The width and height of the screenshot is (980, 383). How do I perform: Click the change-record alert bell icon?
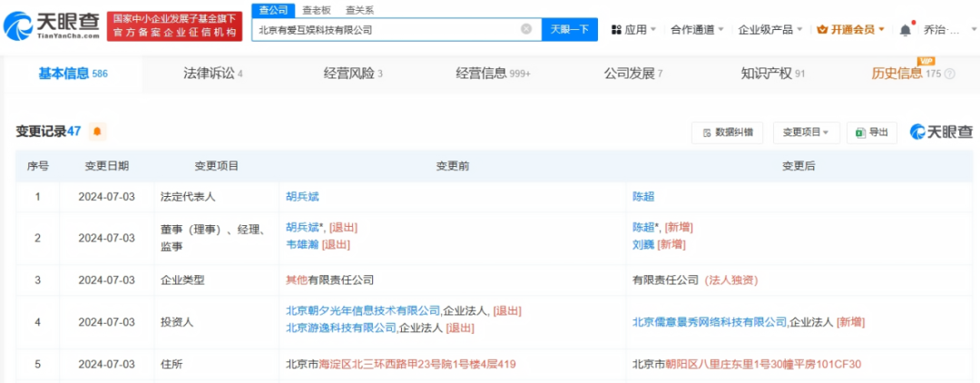pyautogui.click(x=97, y=132)
